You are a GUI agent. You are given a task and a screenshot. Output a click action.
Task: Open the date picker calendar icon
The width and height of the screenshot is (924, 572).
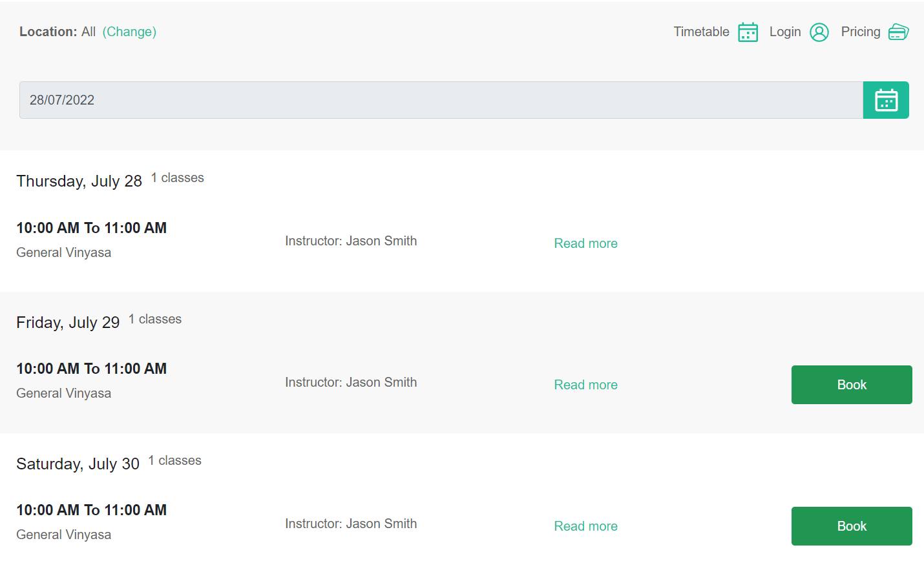(886, 100)
